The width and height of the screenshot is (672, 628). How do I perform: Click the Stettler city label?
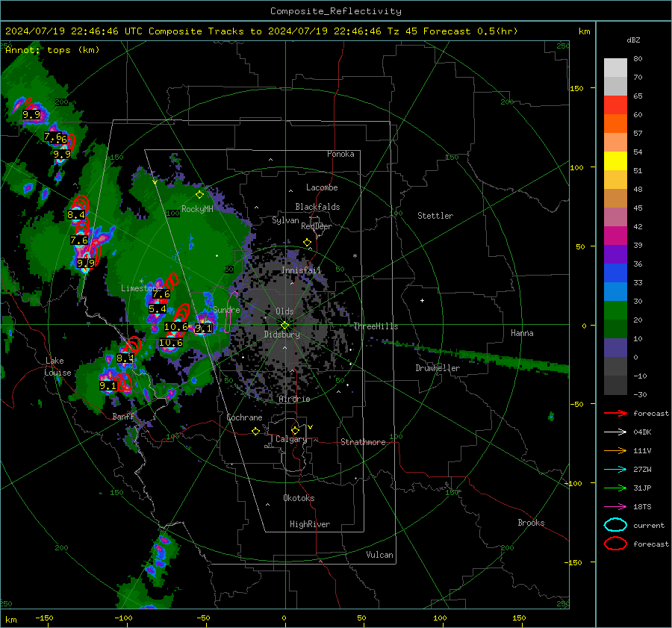coord(435,216)
